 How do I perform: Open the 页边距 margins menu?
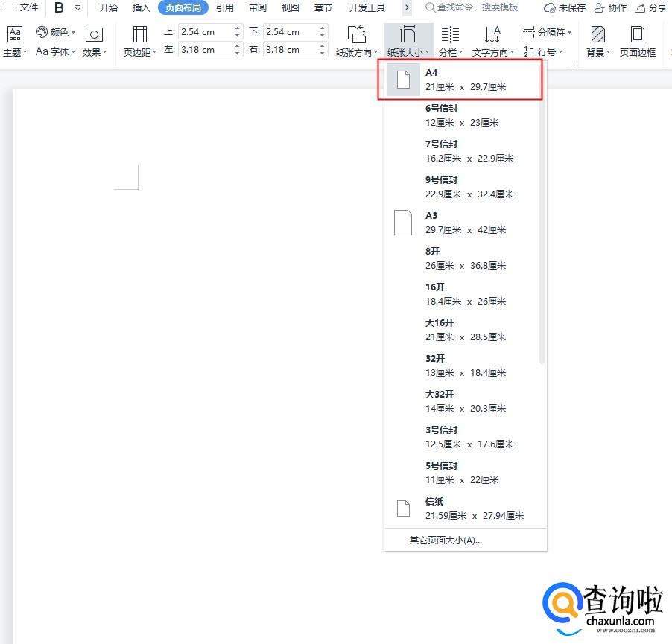pos(140,42)
